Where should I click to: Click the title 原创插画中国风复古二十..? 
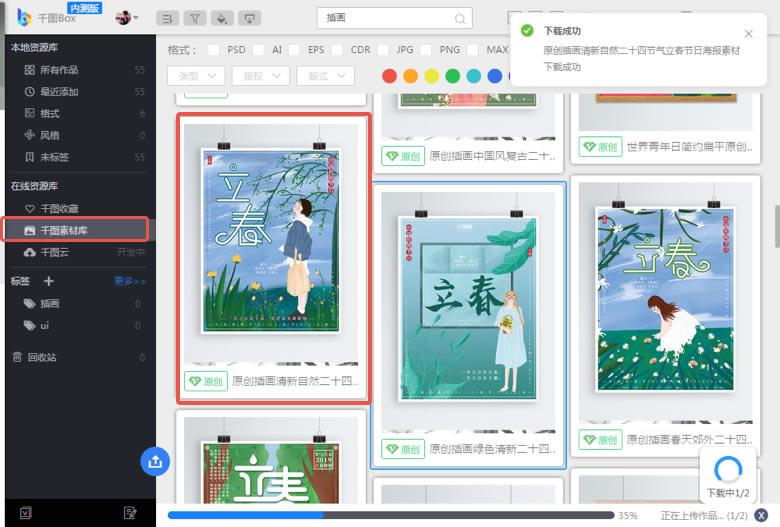pyautogui.click(x=492, y=156)
